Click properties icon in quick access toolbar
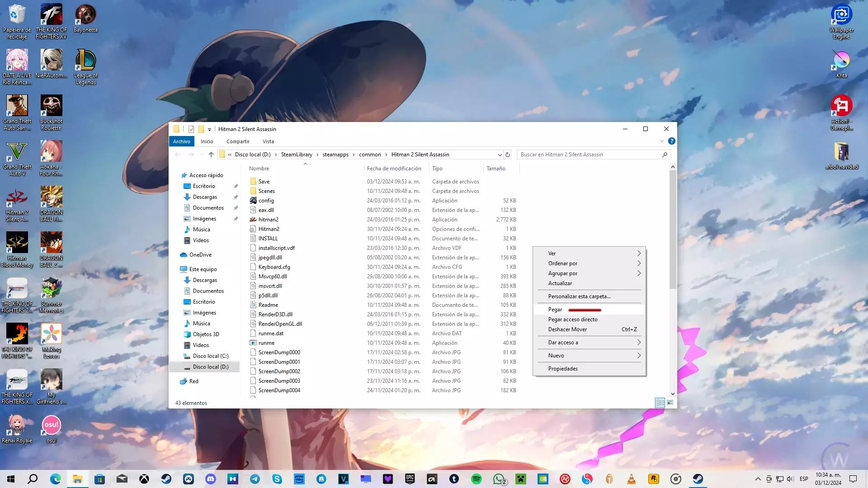The height and width of the screenshot is (488, 868). tap(191, 129)
